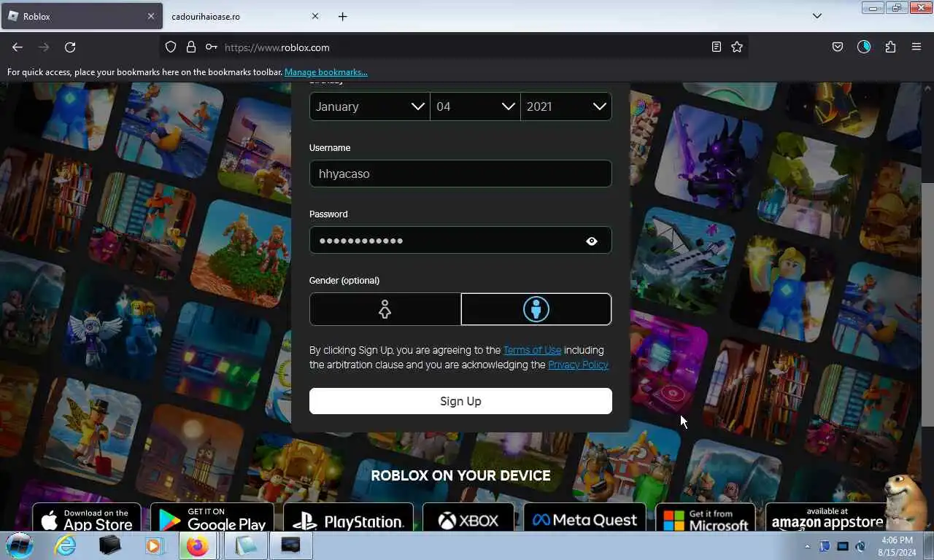Select the female gender option
Viewport: 934px width, 560px height.
[x=385, y=309]
